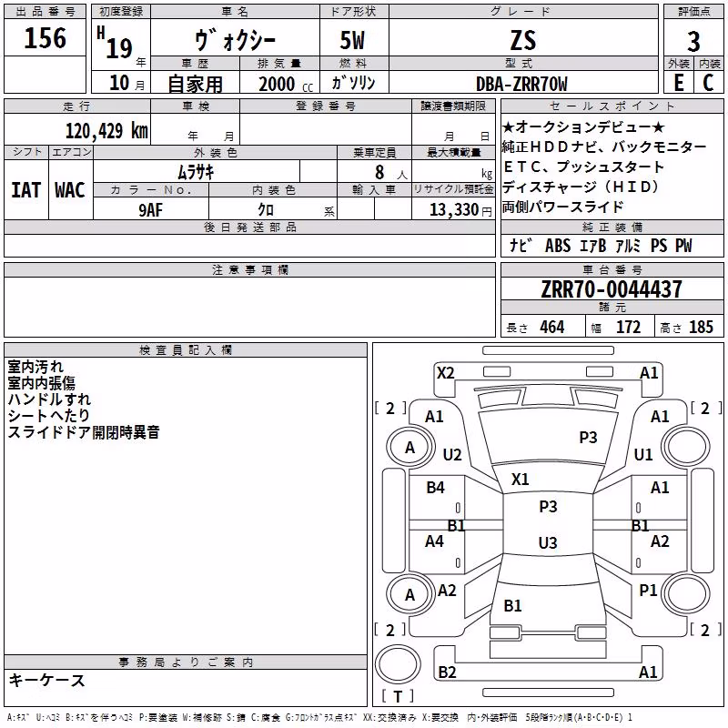Image resolution: width=728 pixels, height=728 pixels.
Task: Click the vehicle history value 自家用
Action: coord(196,84)
